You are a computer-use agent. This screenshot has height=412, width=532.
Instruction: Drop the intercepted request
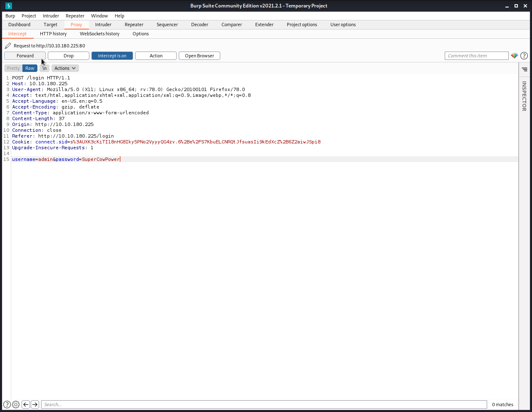69,56
